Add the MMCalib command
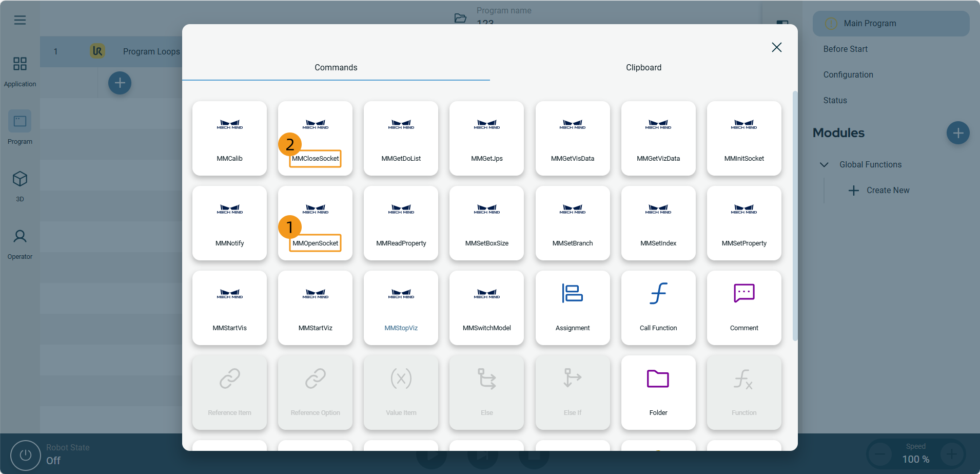Image resolution: width=980 pixels, height=474 pixels. click(x=229, y=139)
